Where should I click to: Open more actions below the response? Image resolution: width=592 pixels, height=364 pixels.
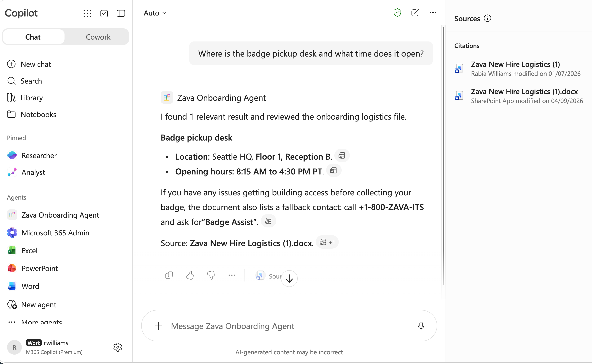(232, 275)
